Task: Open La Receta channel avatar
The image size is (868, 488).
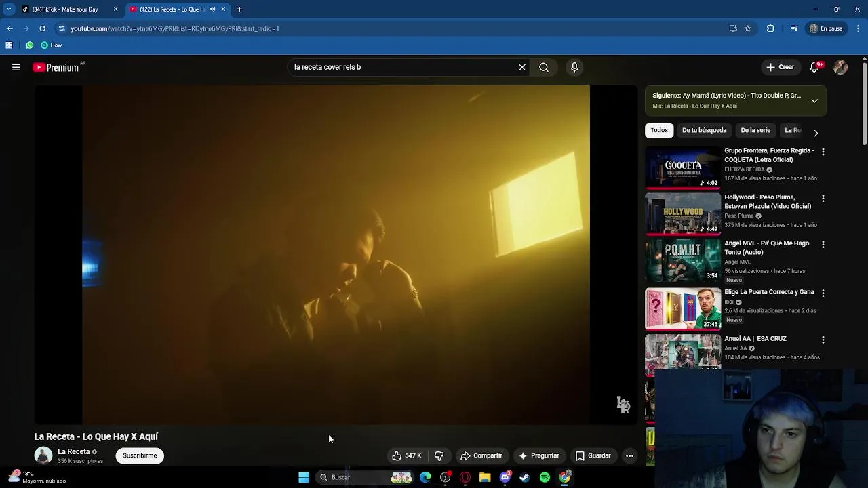Action: pos(43,455)
